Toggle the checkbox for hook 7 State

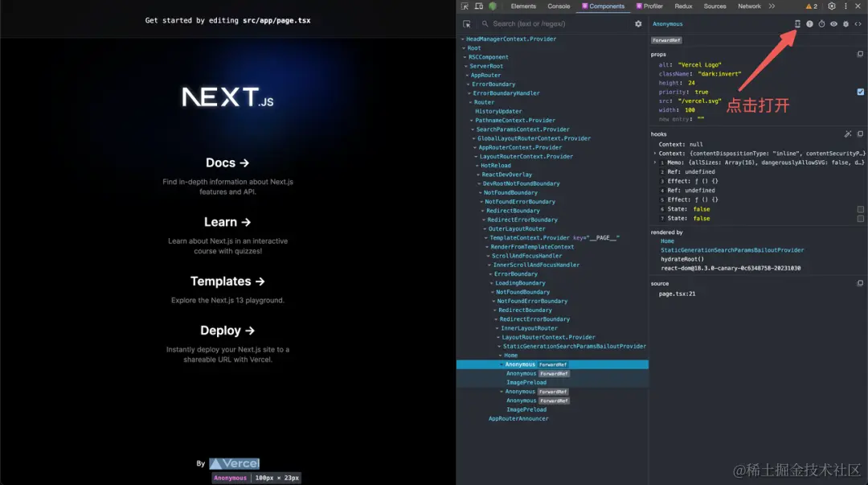860,219
